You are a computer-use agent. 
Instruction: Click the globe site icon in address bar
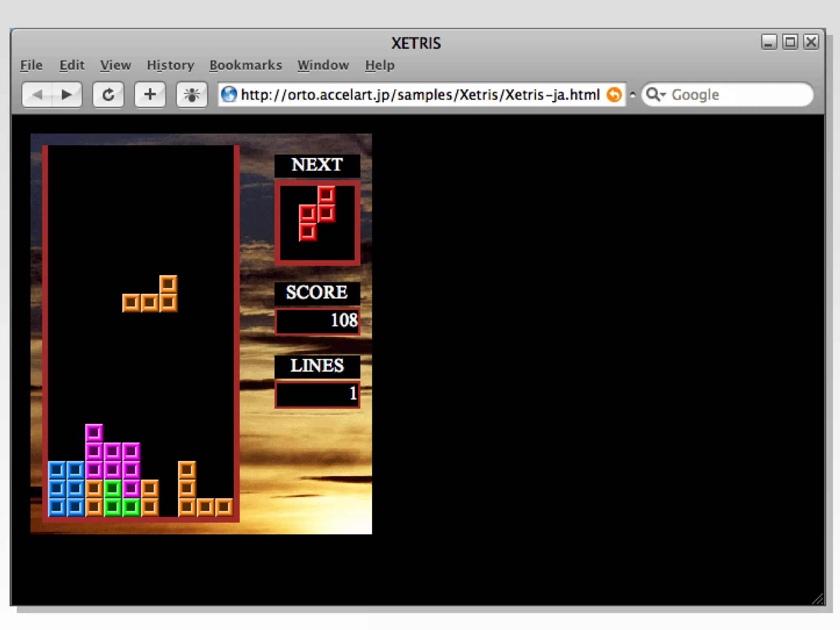click(229, 95)
